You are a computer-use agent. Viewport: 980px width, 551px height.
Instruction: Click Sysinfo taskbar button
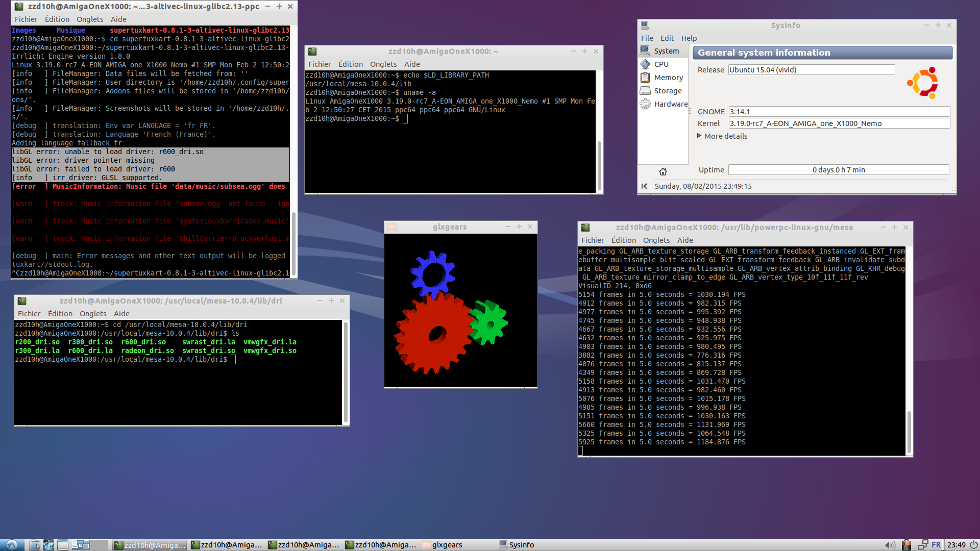click(x=517, y=545)
